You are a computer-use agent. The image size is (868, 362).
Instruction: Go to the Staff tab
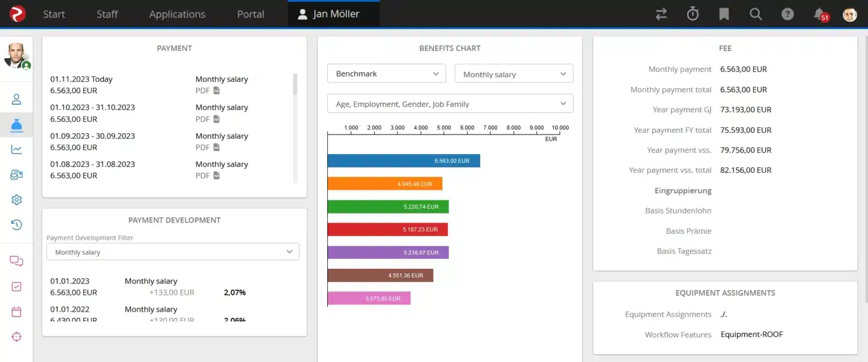[107, 14]
